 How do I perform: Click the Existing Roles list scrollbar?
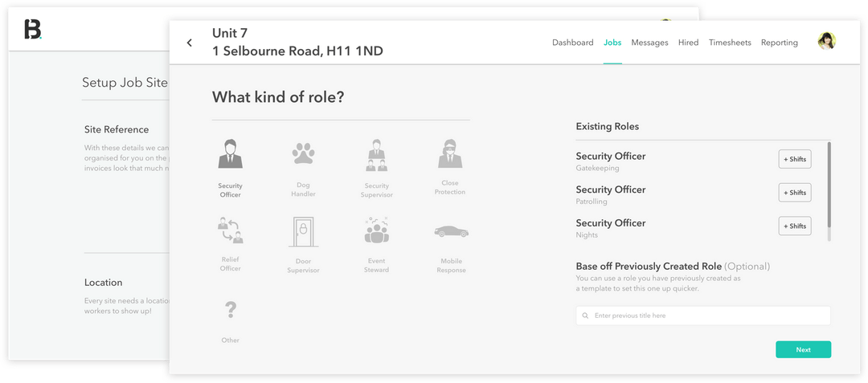(x=829, y=185)
